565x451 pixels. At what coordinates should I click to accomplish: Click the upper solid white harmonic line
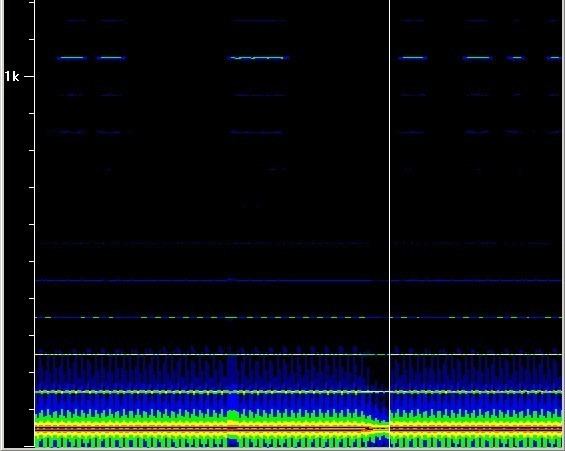click(x=299, y=354)
